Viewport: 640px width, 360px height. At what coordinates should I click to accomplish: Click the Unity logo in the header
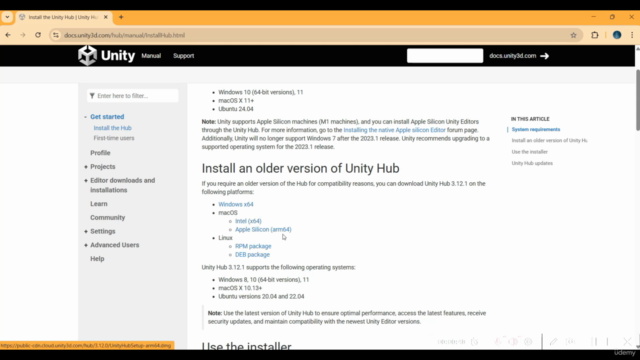click(107, 56)
